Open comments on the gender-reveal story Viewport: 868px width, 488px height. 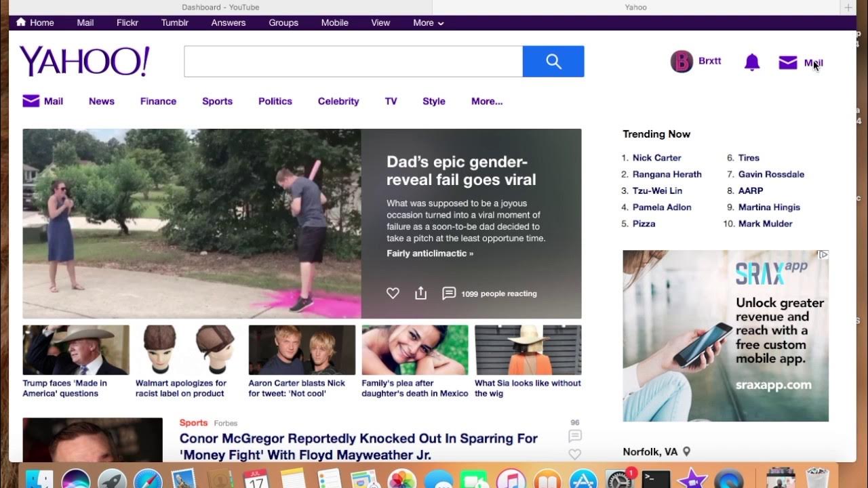(x=448, y=293)
